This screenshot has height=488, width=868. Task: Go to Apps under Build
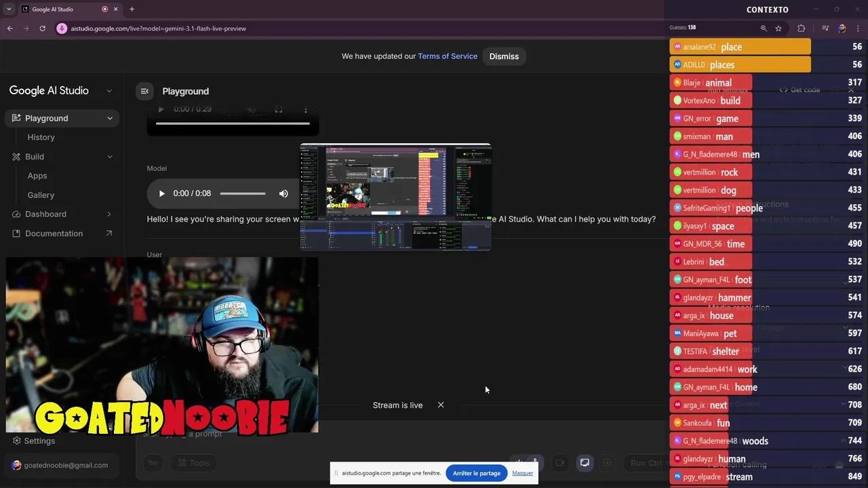coord(37,176)
